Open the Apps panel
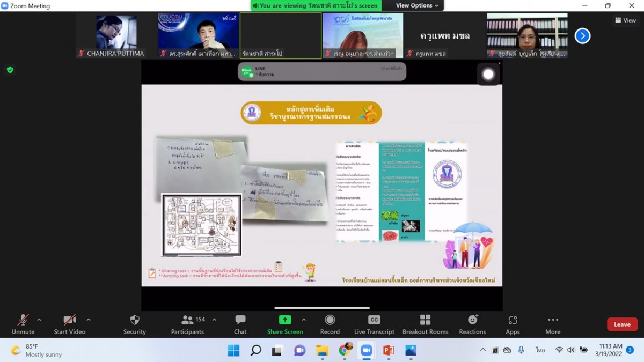644x362 pixels. pyautogui.click(x=513, y=324)
